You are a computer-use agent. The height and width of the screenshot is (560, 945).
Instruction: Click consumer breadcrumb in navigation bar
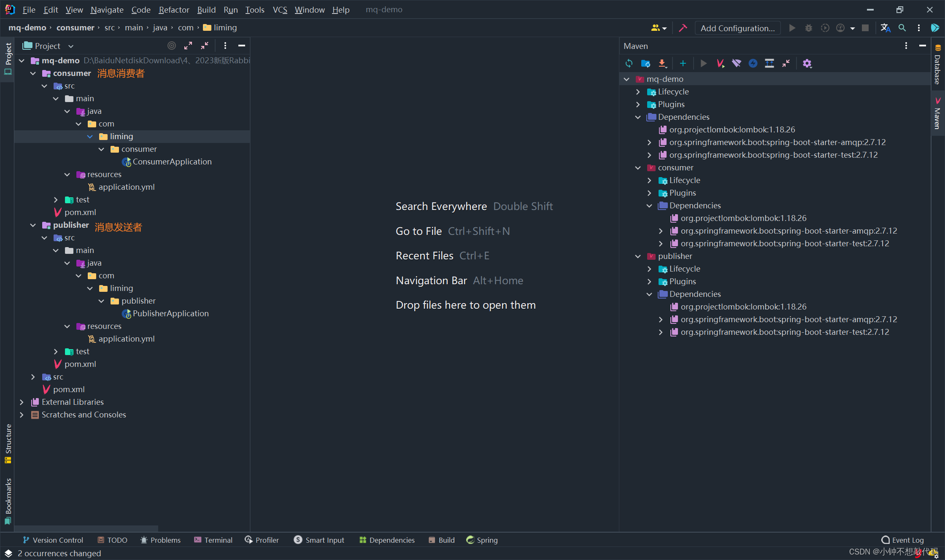[x=76, y=28]
